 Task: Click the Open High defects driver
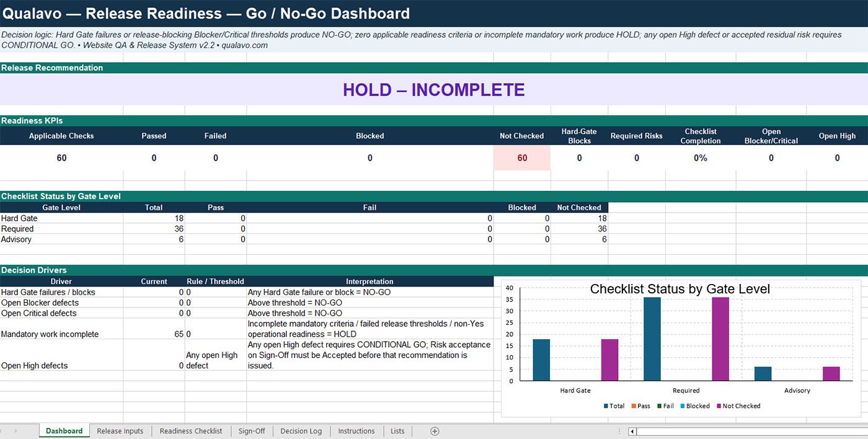(61, 355)
